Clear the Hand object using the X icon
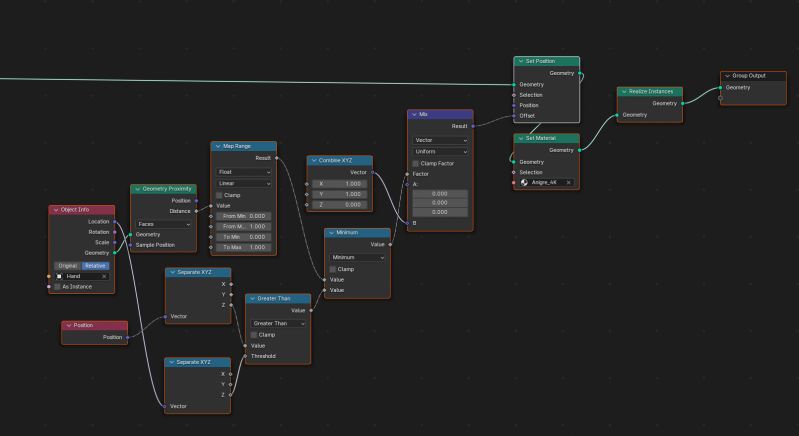The image size is (799, 436). pyautogui.click(x=104, y=276)
